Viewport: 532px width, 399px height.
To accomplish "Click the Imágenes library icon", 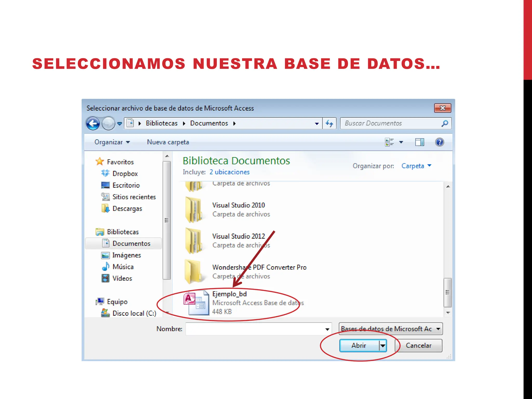I will click(105, 255).
